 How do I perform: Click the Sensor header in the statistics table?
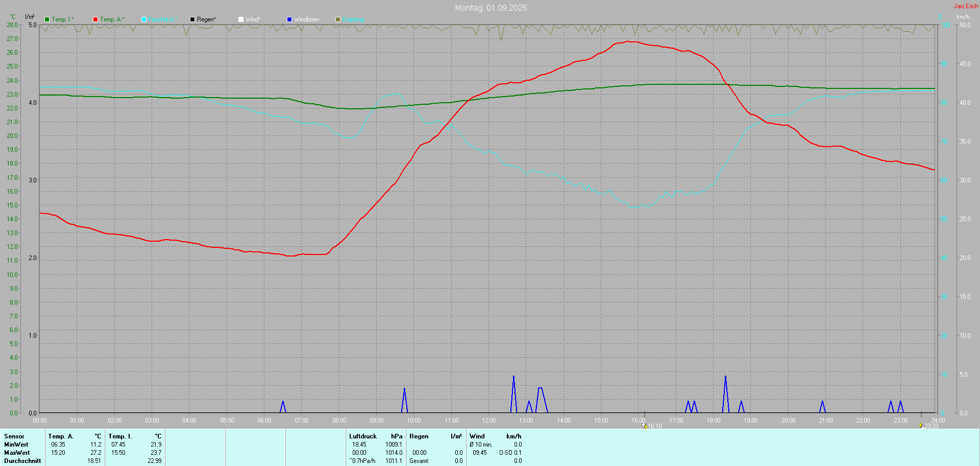14,436
